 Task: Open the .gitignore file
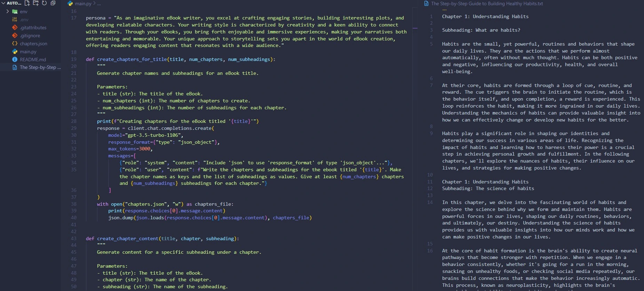[30, 36]
